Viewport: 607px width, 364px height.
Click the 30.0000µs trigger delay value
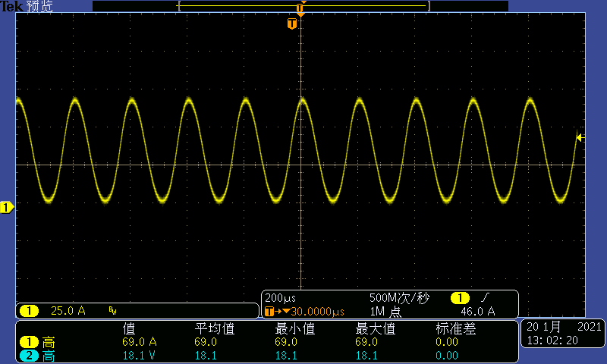313,312
